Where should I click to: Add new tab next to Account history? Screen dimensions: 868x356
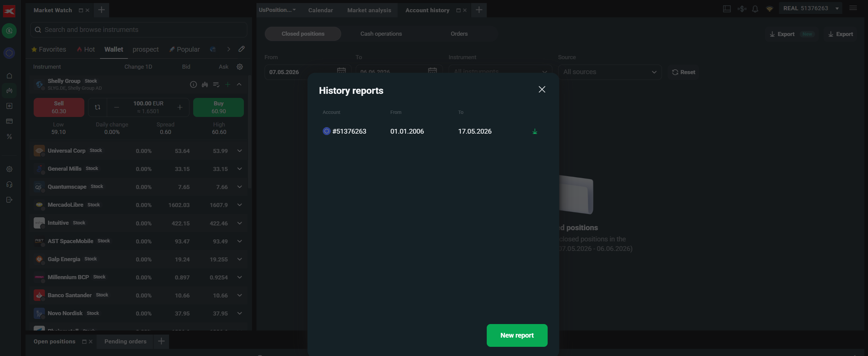[479, 10]
